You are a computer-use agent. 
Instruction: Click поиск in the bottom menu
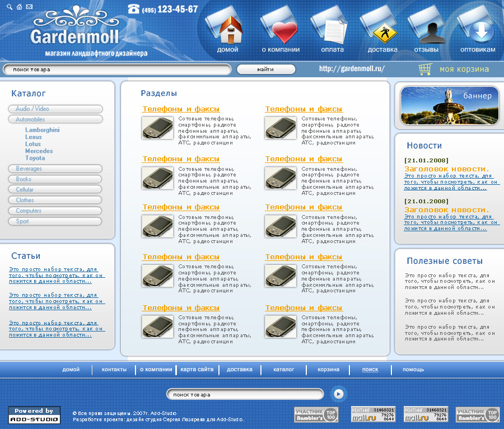[370, 370]
